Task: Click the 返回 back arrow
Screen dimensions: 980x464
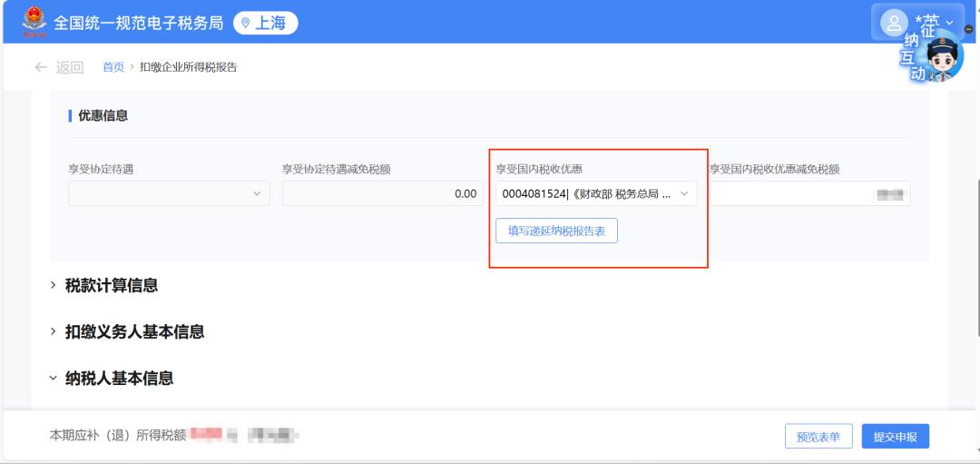Action: pos(41,67)
